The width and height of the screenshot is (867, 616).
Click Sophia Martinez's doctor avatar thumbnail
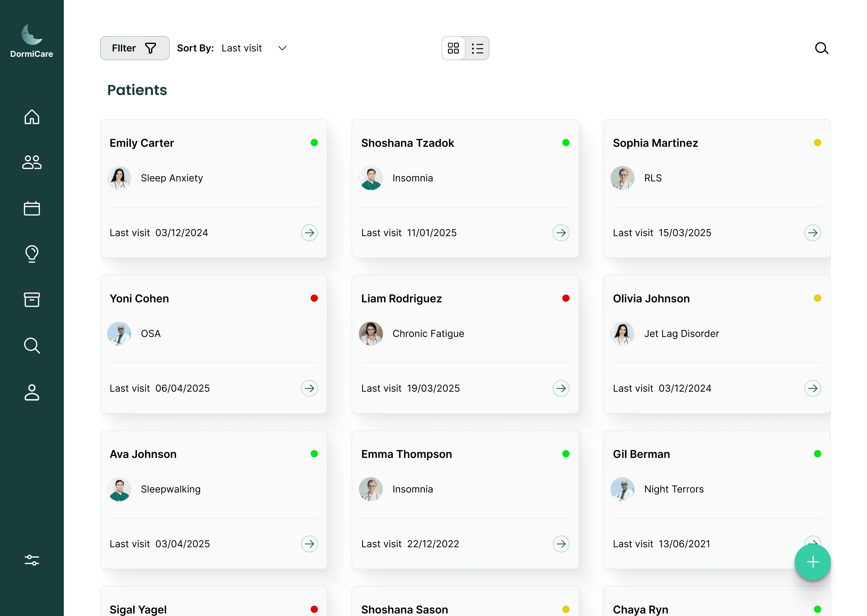[622, 178]
